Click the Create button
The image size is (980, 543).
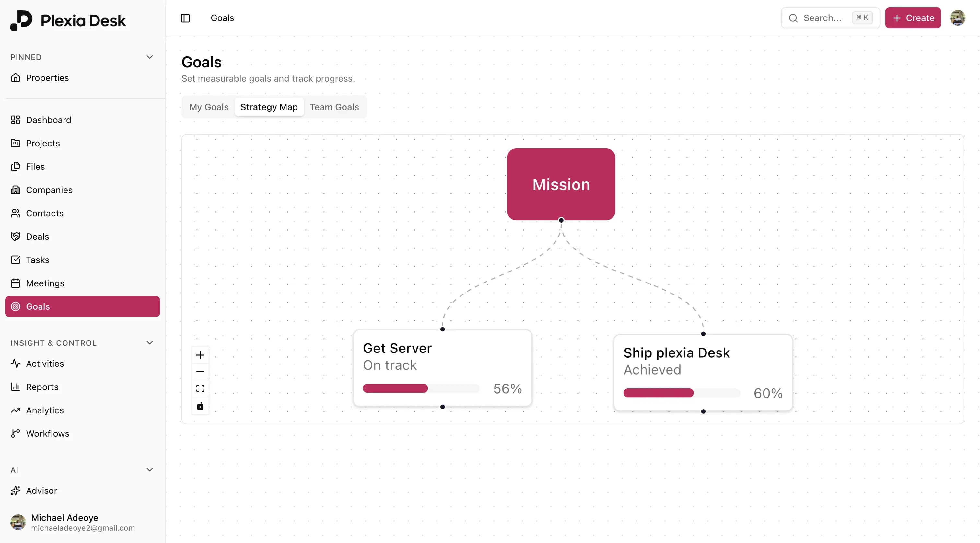point(913,18)
